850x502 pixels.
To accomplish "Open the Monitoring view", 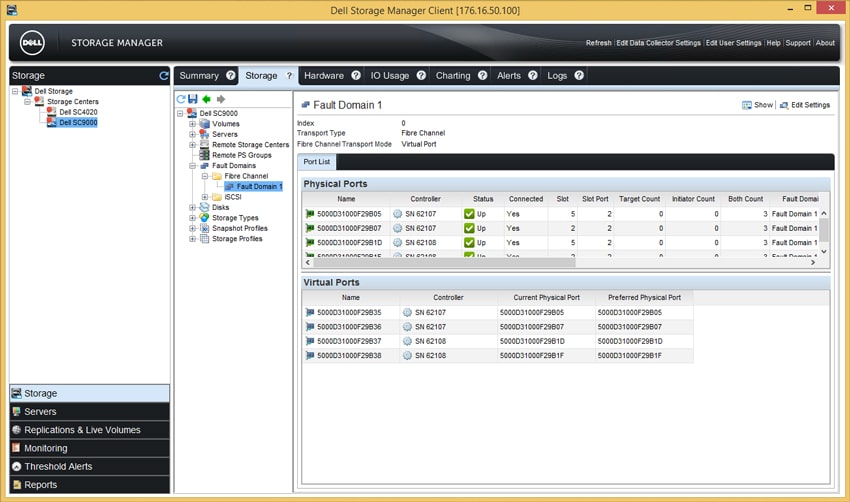I will (x=89, y=448).
